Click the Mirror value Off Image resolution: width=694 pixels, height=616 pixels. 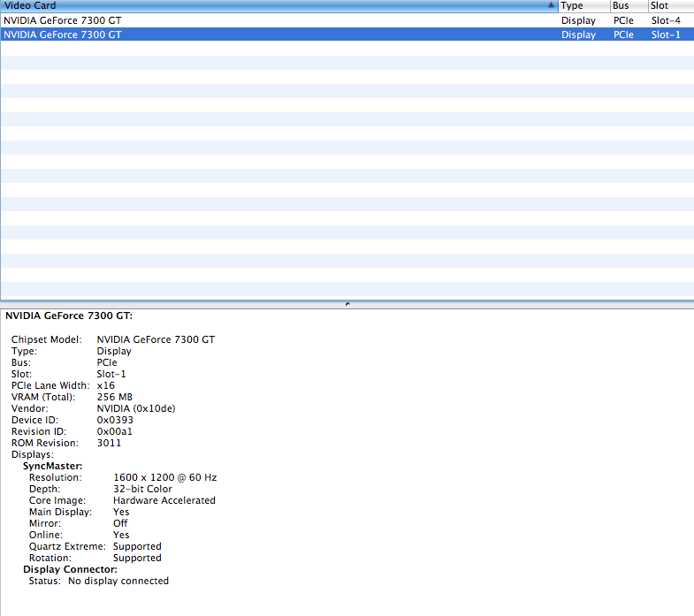[x=120, y=523]
